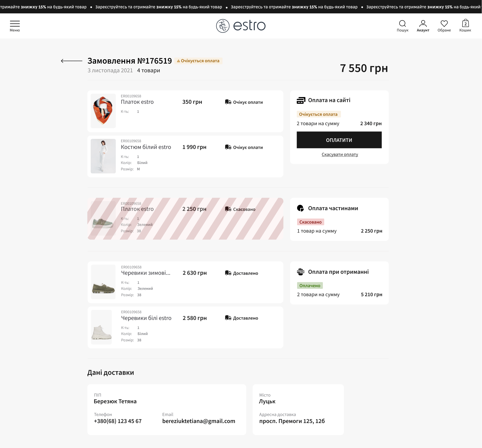Image resolution: width=482 pixels, height=448 pixels.
Task: Click the Дані доставки heading
Action: (x=110, y=372)
